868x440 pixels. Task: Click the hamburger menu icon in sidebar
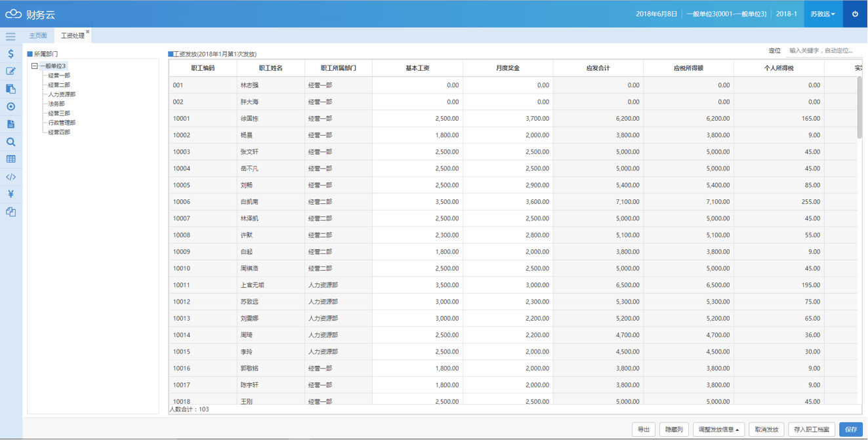pyautogui.click(x=10, y=37)
